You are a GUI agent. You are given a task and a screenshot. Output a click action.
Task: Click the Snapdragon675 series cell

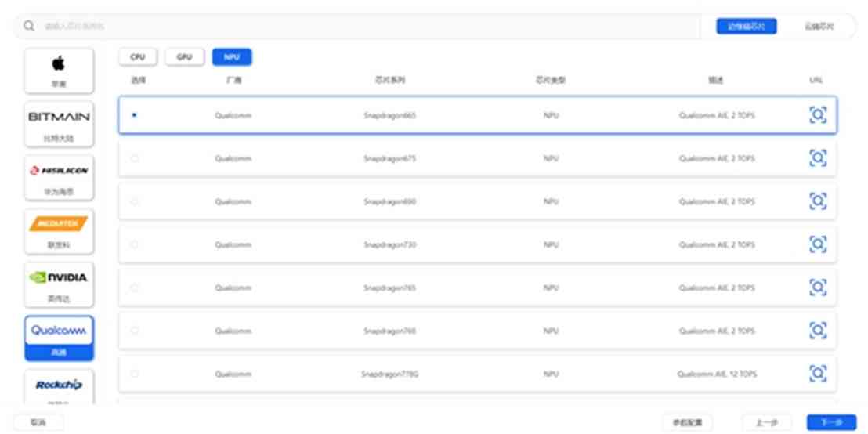pyautogui.click(x=389, y=158)
